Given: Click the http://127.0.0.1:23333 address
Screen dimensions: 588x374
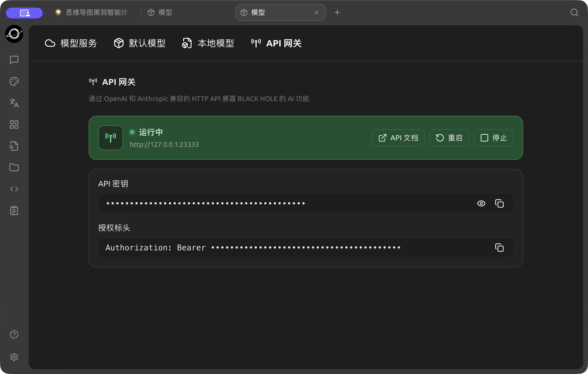Looking at the screenshot, I should pyautogui.click(x=164, y=145).
